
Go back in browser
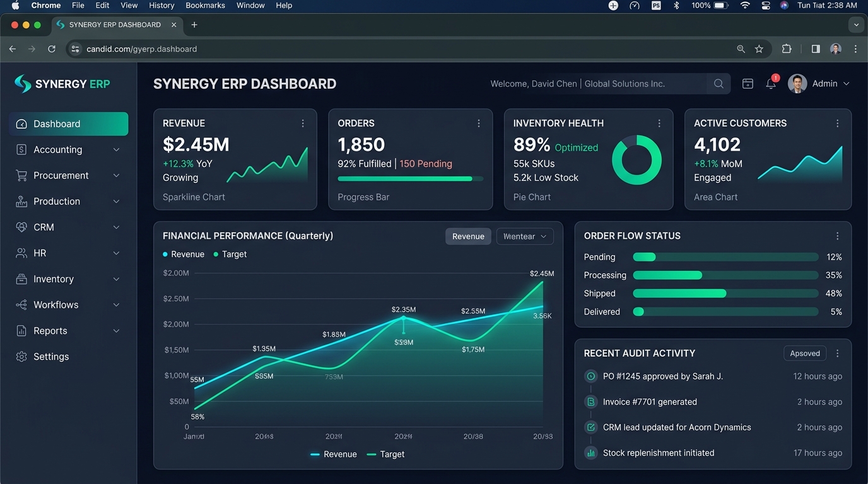pyautogui.click(x=12, y=49)
